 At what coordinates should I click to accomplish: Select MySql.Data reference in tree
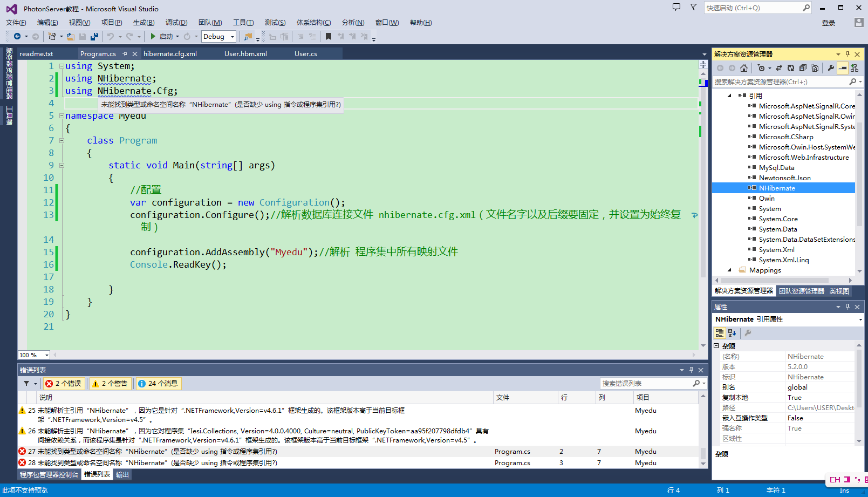[x=776, y=167]
